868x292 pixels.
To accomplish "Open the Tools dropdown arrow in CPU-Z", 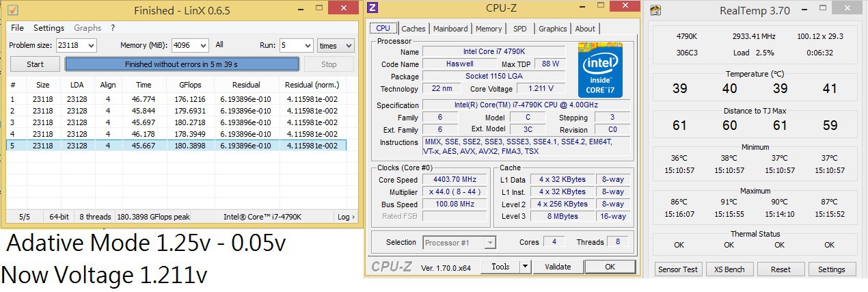I will (x=525, y=267).
